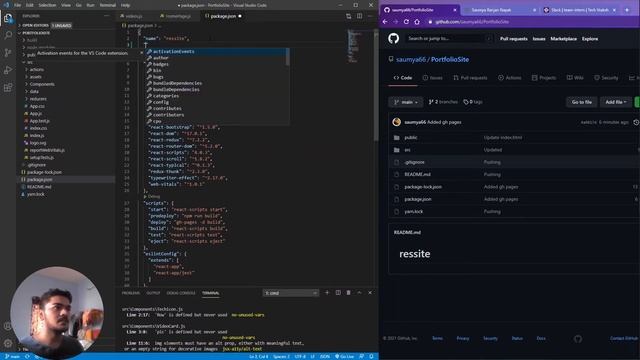
Task: Open the Selection menu in VS Code
Action: (x=47, y=5)
